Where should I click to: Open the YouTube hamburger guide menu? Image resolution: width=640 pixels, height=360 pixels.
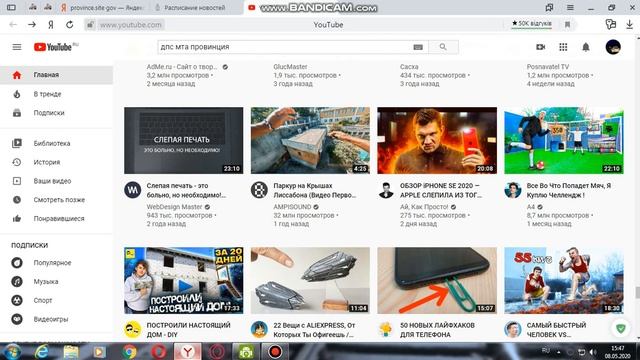(x=17, y=47)
